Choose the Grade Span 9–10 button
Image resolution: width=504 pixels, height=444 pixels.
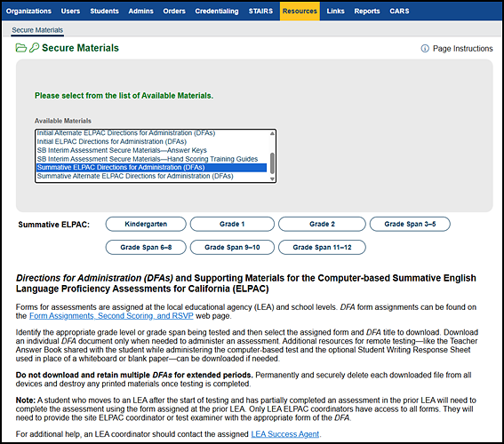[x=232, y=247]
